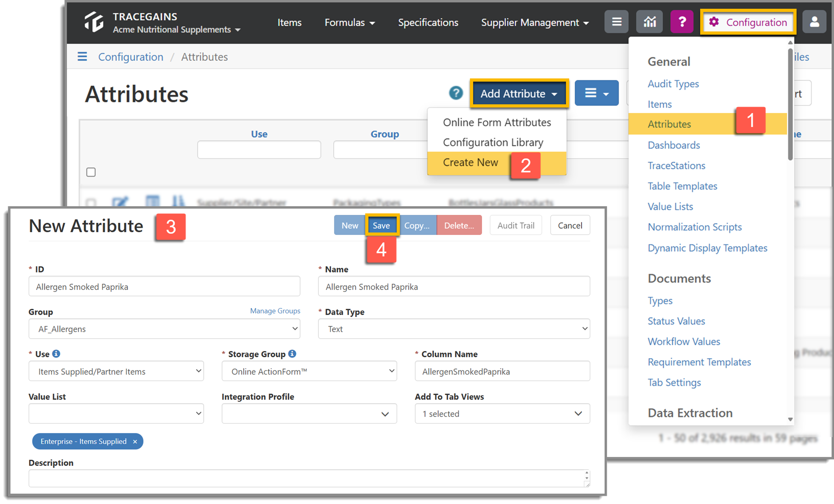Open Table Templates in Configuration panel
Viewport: 834px width, 504px height.
pos(682,186)
